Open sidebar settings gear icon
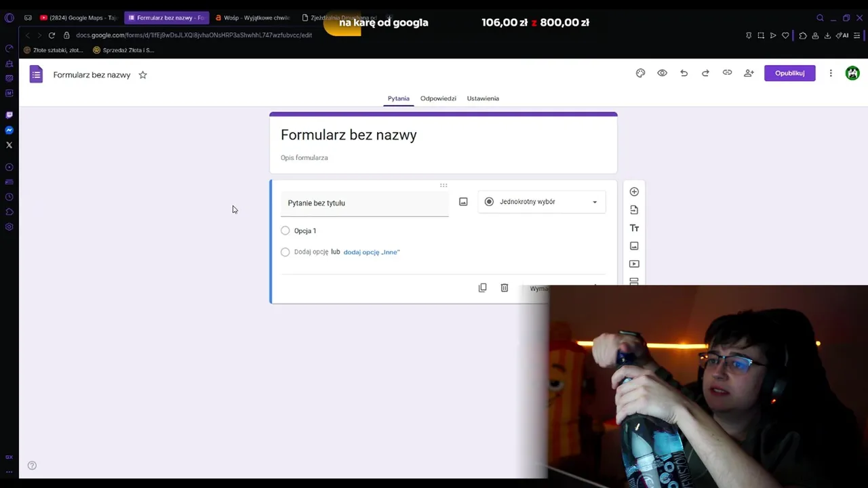The width and height of the screenshot is (868, 488). coord(9,226)
